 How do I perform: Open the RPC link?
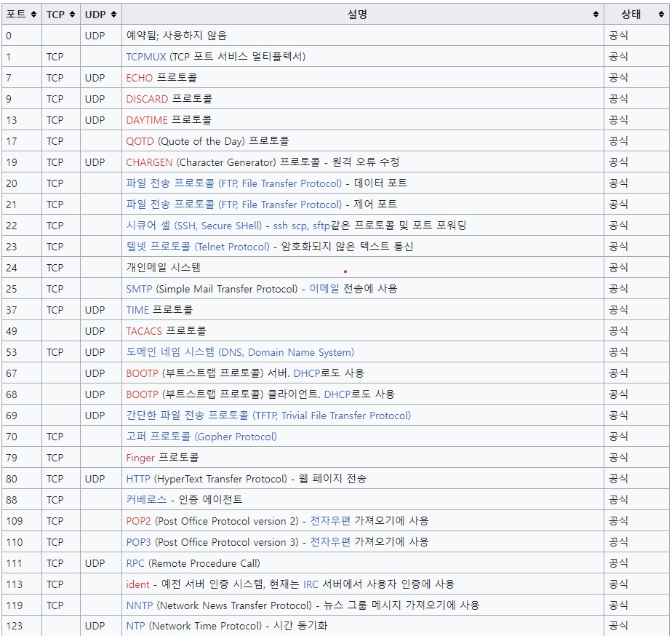(x=135, y=563)
